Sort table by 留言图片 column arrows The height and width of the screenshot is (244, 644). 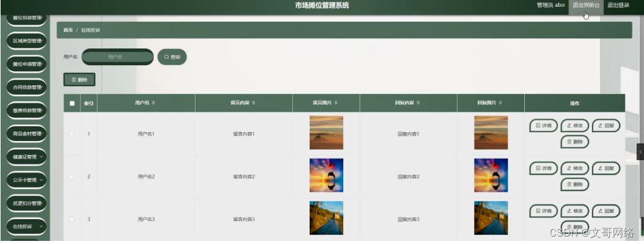336,103
